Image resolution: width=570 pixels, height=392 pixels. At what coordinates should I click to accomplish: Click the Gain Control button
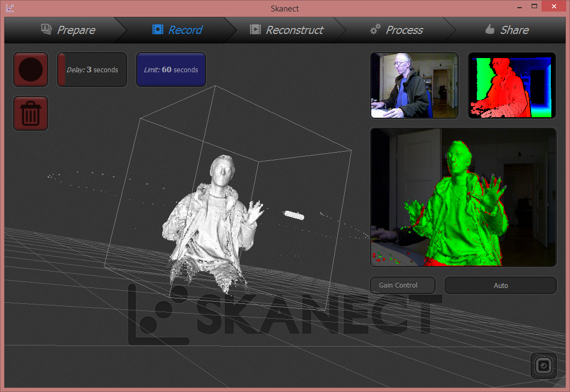[x=403, y=285]
